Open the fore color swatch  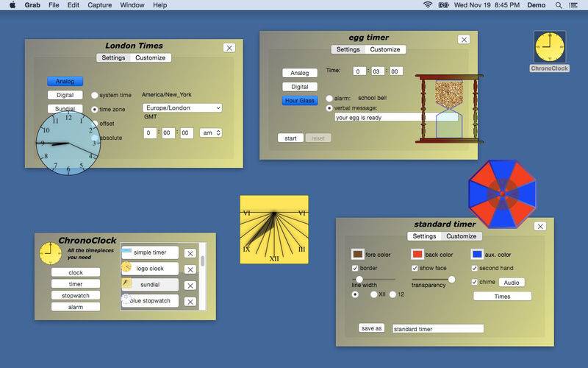pos(358,254)
